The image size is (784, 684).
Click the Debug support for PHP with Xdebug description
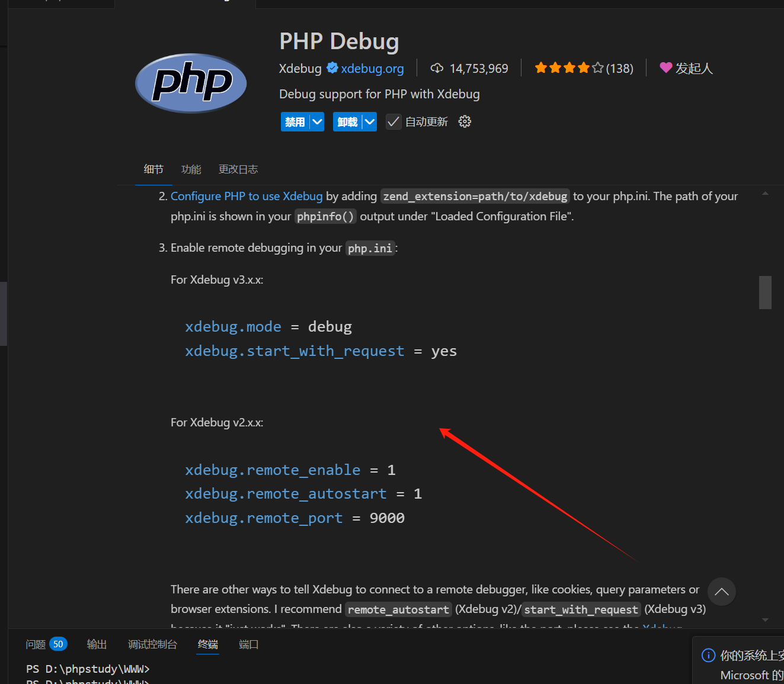tap(379, 94)
